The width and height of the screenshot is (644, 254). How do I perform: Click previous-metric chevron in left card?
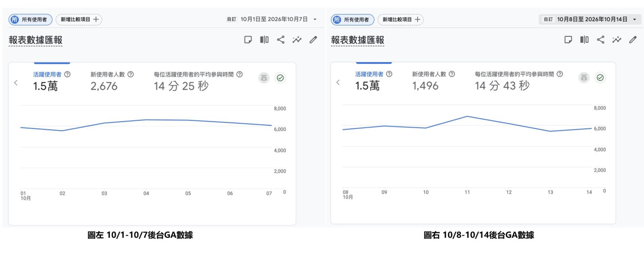[x=16, y=83]
